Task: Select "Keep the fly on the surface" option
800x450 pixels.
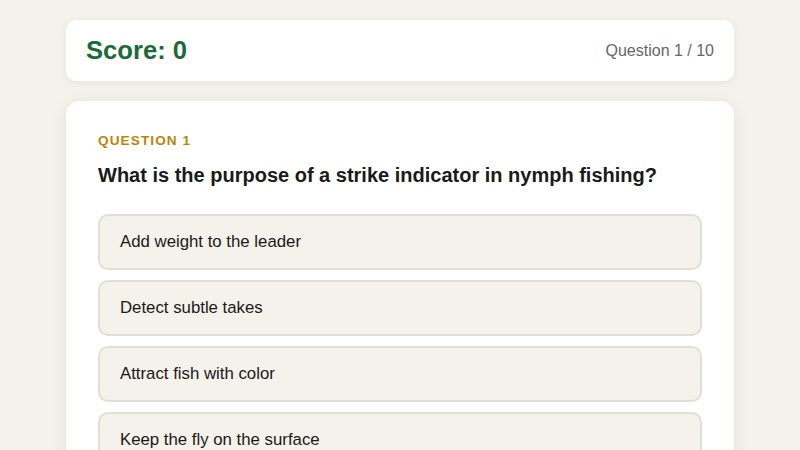Action: coord(399,438)
